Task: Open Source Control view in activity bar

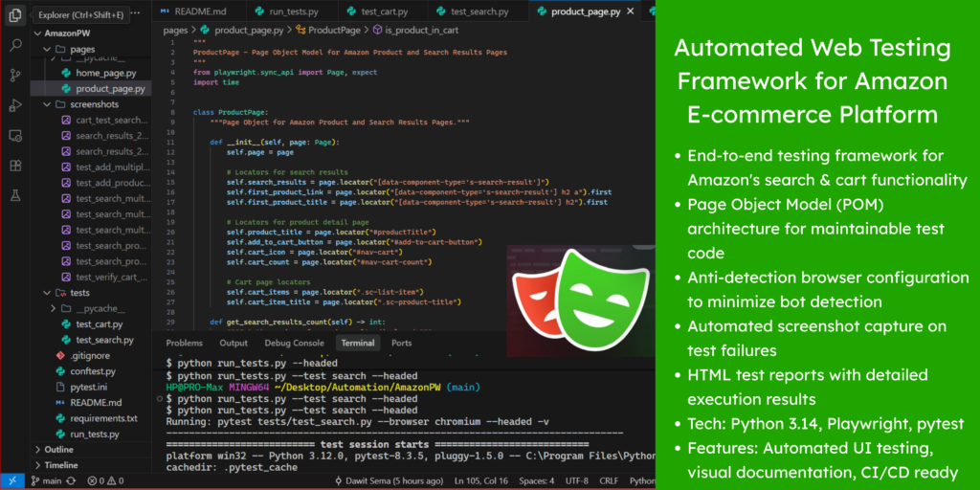Action: pyautogui.click(x=15, y=76)
